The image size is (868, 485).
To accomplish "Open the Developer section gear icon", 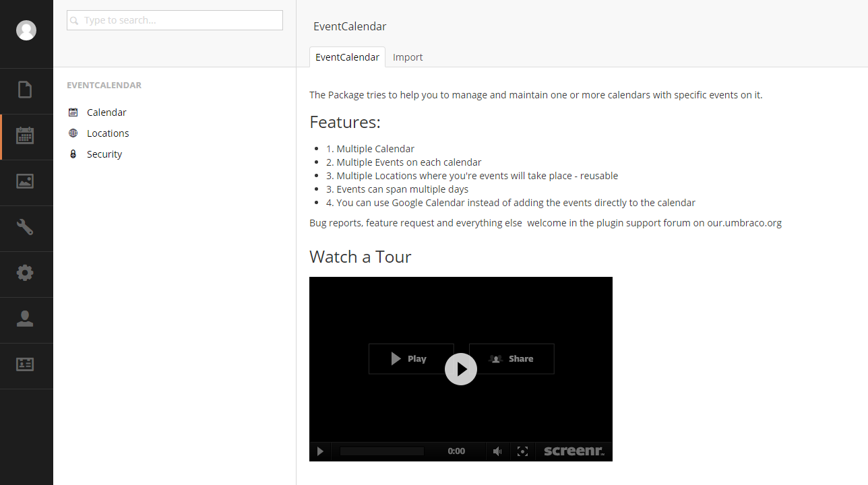I will pos(25,273).
